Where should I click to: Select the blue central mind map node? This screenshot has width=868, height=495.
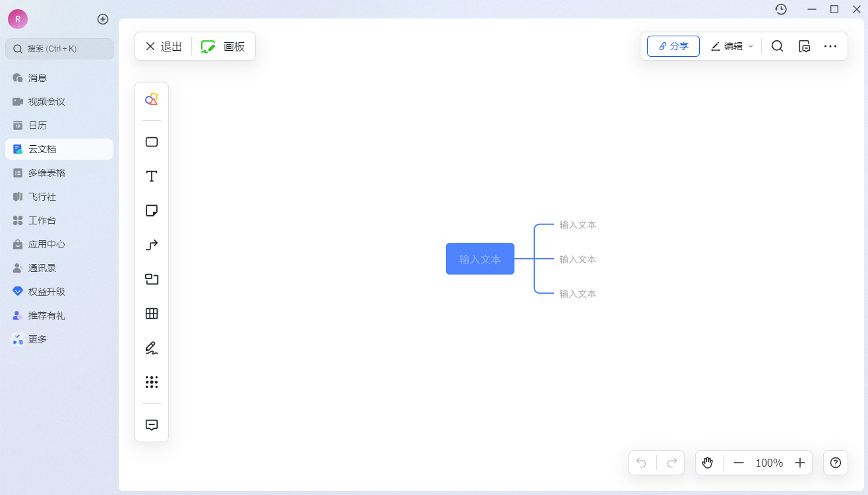[x=480, y=259]
